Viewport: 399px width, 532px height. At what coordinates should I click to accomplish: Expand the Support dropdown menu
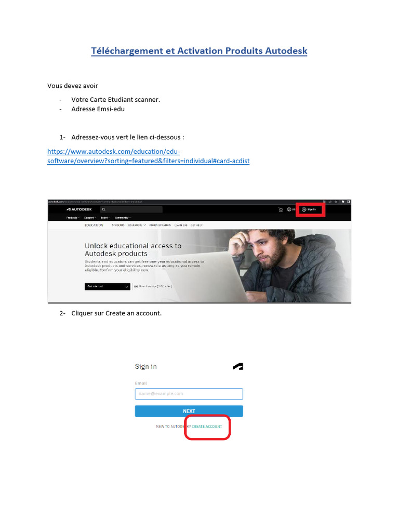tap(90, 218)
